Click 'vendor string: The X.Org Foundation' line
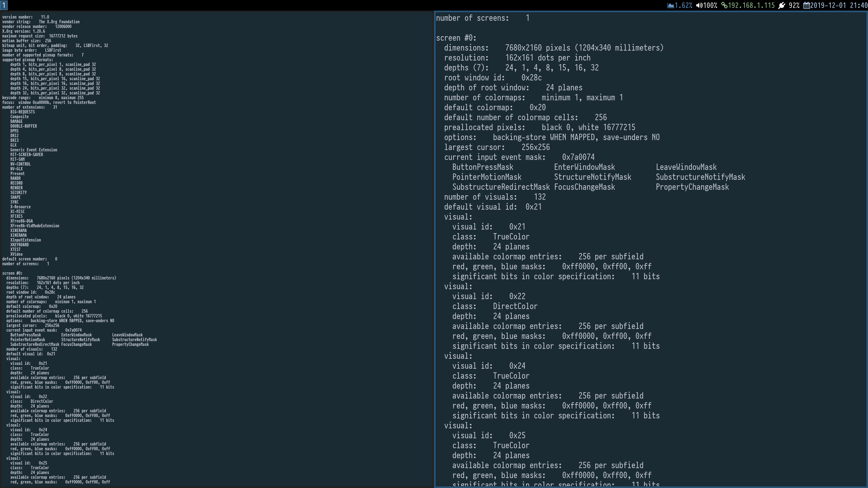Viewport: 868px width, 488px height. coord(41,21)
